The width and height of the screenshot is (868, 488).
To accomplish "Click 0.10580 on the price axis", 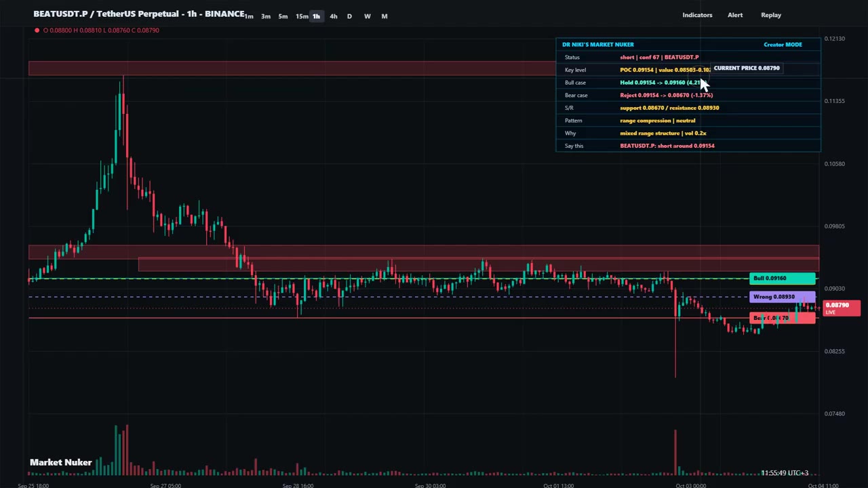I will click(835, 163).
